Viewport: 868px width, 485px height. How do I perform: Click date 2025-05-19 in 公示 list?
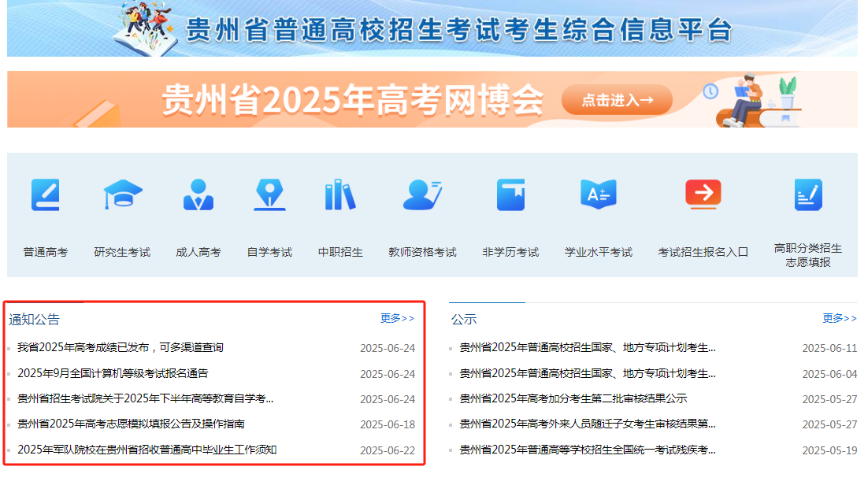(830, 450)
